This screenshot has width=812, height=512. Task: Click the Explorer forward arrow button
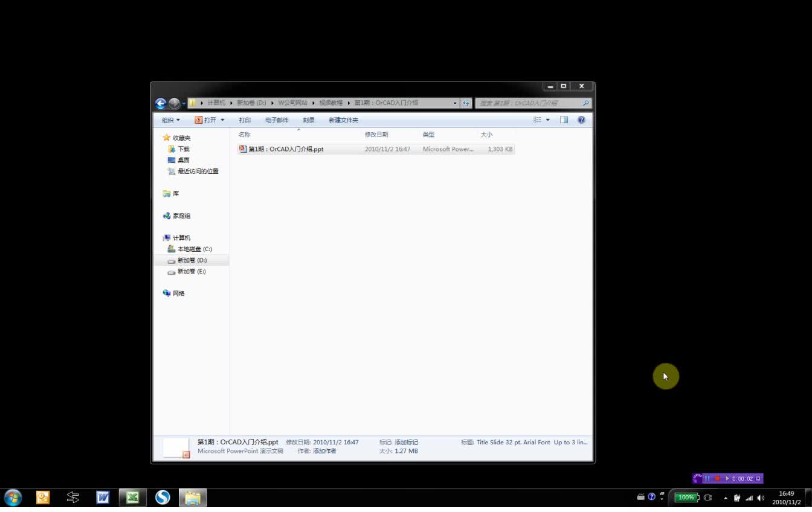pos(174,103)
